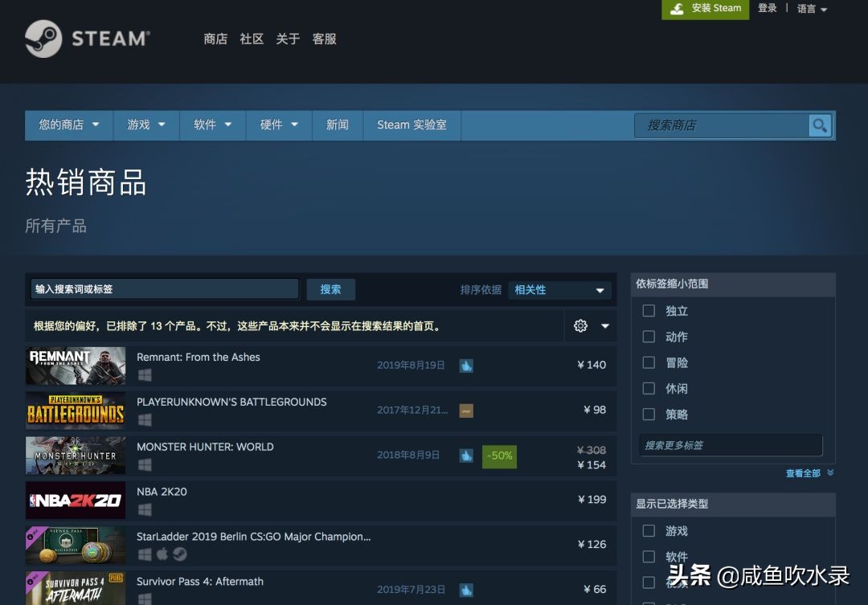The width and height of the screenshot is (868, 605).
Task: Click the 查看全部 link
Action: pyautogui.click(x=803, y=473)
